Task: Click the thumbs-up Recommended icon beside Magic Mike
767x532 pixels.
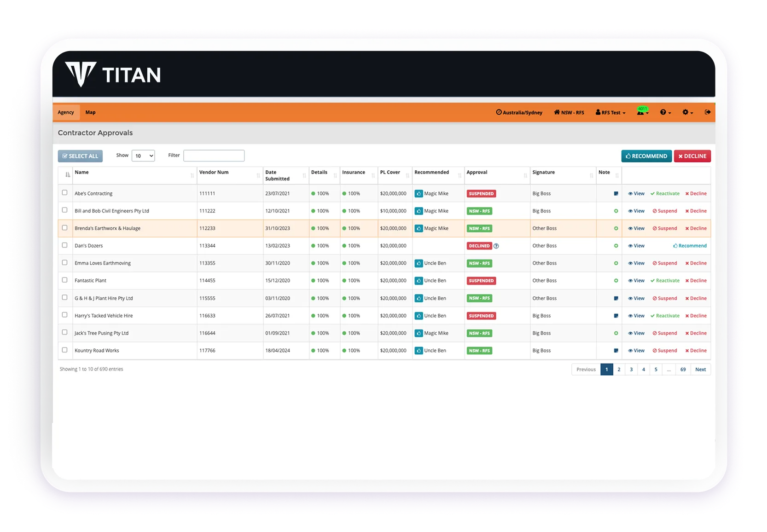Action: (419, 193)
